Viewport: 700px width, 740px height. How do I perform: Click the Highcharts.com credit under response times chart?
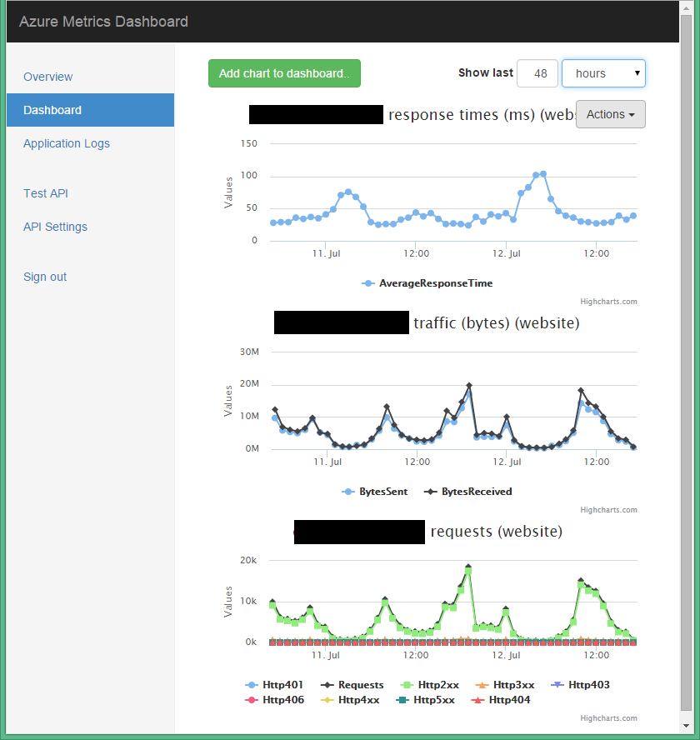click(x=608, y=302)
